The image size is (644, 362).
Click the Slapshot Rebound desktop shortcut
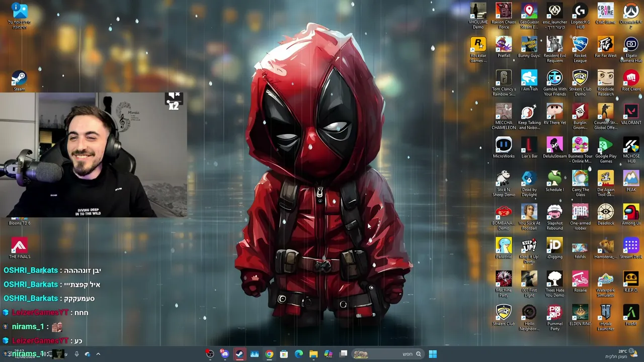point(554,217)
